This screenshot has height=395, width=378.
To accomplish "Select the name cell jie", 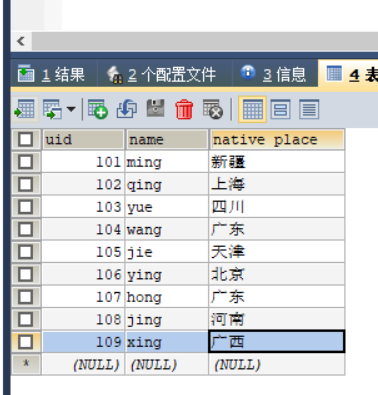I will tap(167, 252).
